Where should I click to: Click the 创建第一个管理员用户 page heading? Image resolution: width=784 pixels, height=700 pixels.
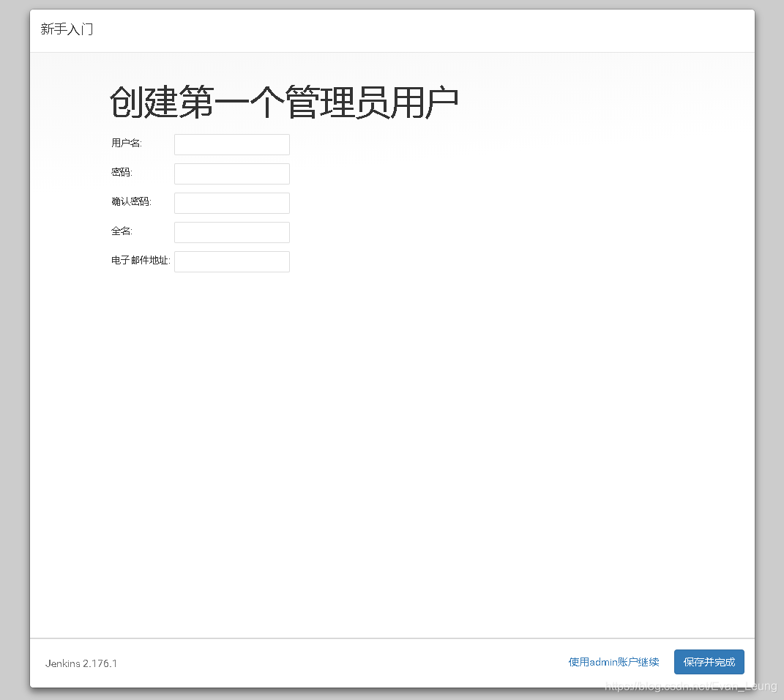point(284,102)
